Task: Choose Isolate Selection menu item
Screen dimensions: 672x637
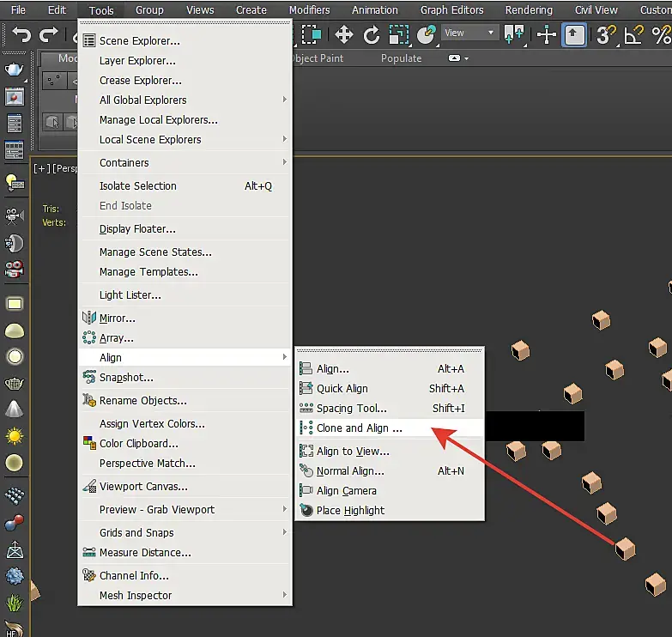Action: pos(185,185)
